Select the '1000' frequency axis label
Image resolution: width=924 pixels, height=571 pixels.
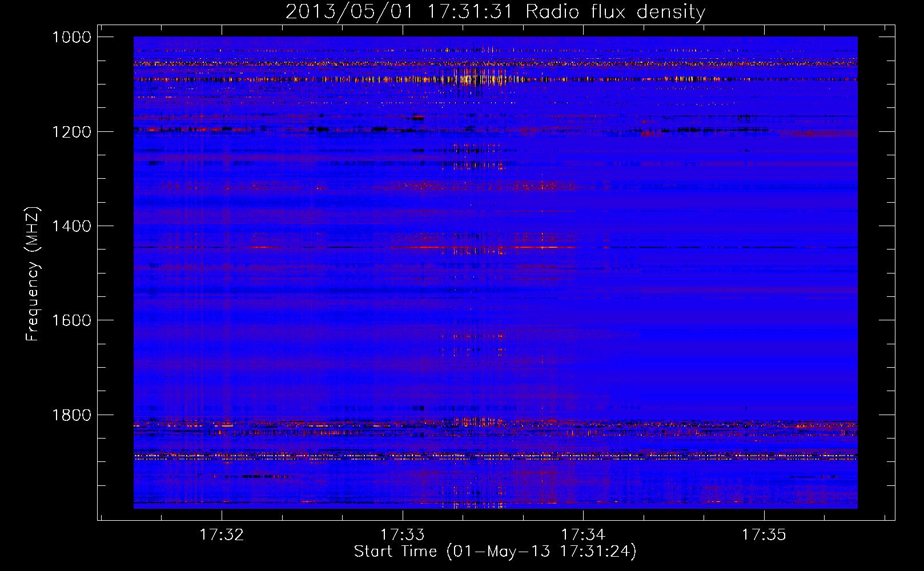pyautogui.click(x=71, y=37)
